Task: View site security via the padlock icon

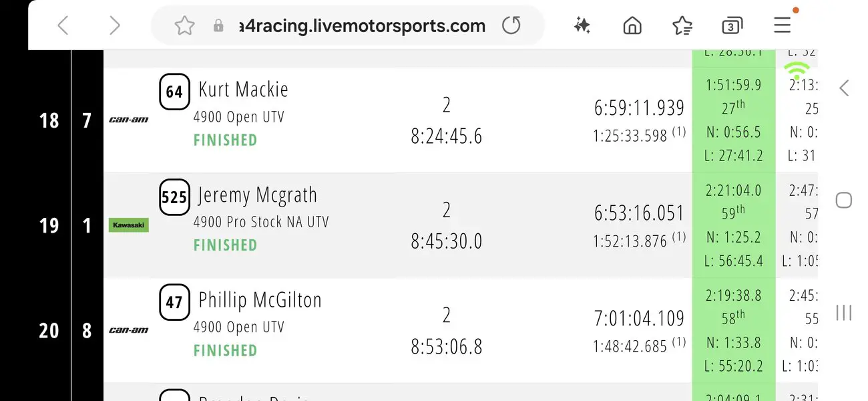Action: 218,27
